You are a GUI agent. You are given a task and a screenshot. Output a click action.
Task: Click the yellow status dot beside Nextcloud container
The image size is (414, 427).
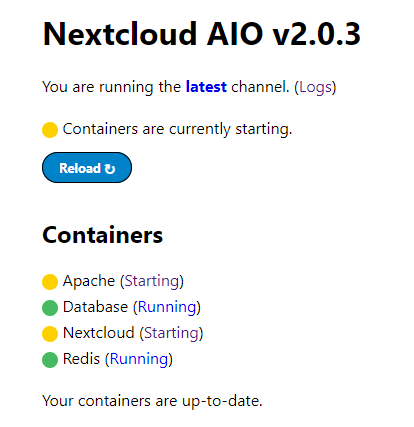tap(50, 334)
